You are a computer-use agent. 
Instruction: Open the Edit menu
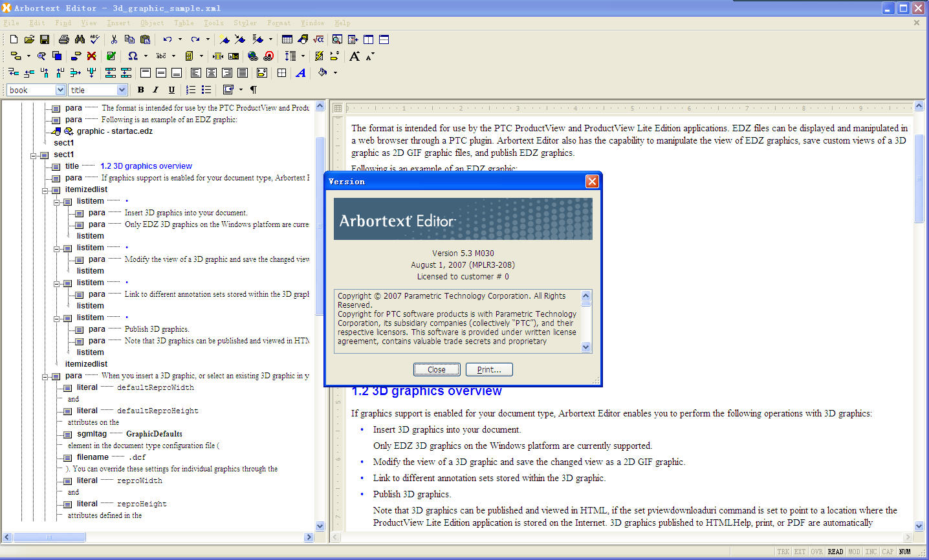(38, 23)
